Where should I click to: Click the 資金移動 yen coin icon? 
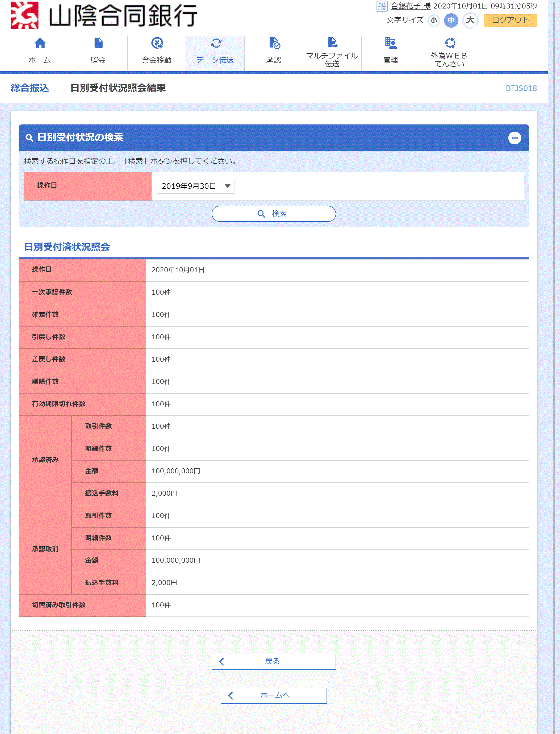(157, 43)
